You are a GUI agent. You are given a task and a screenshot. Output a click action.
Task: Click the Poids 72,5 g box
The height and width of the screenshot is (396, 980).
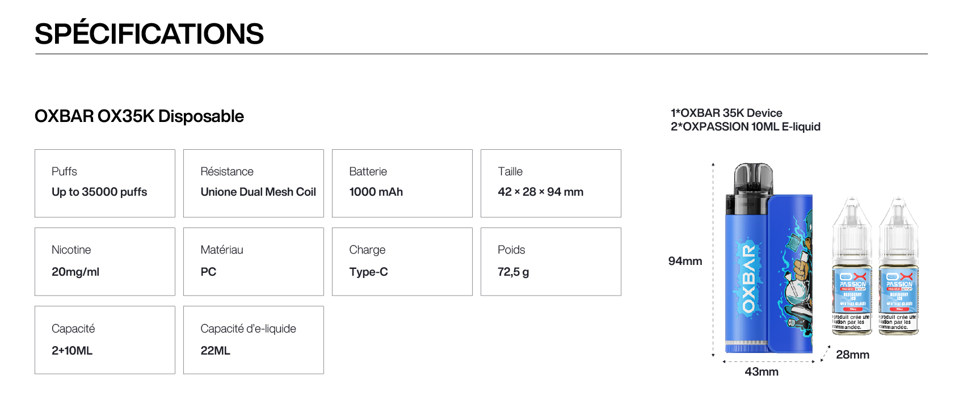[551, 262]
